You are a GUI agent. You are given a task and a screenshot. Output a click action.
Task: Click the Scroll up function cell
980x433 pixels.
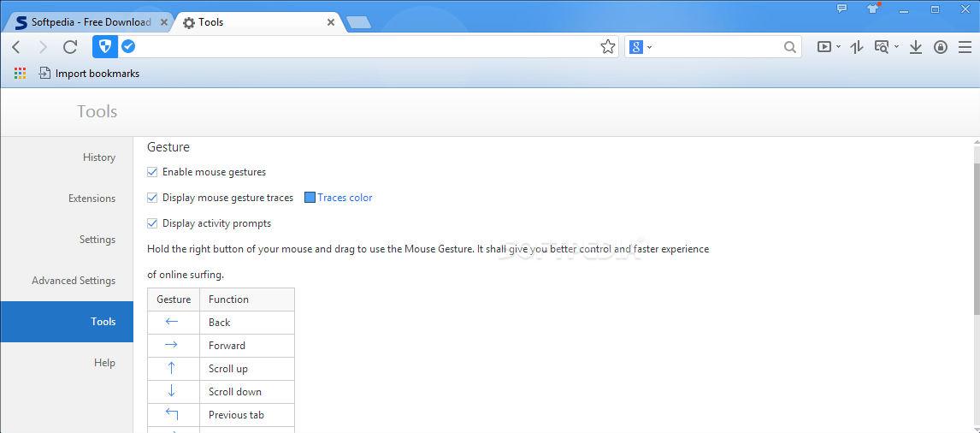coord(247,369)
